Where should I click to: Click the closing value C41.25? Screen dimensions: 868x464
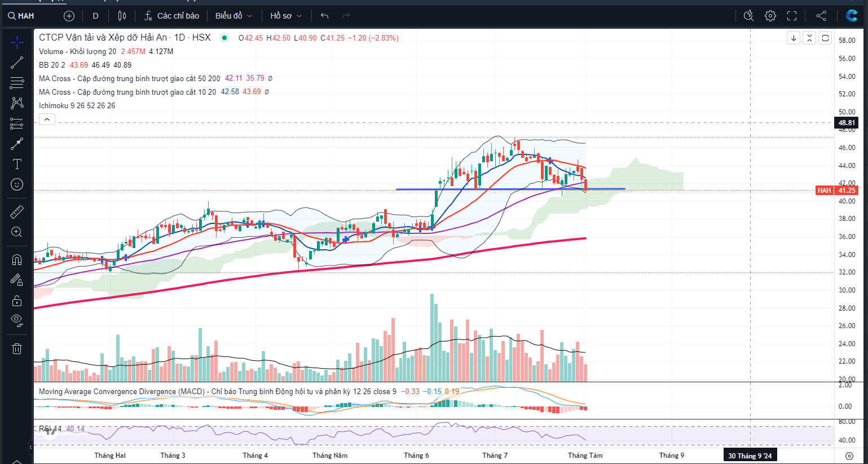(x=333, y=38)
